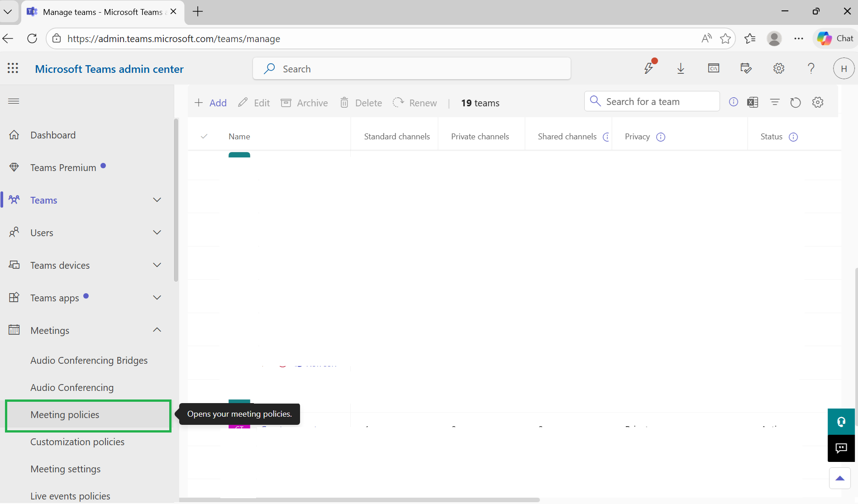Click the Status column info icon
858x504 pixels.
pos(793,137)
